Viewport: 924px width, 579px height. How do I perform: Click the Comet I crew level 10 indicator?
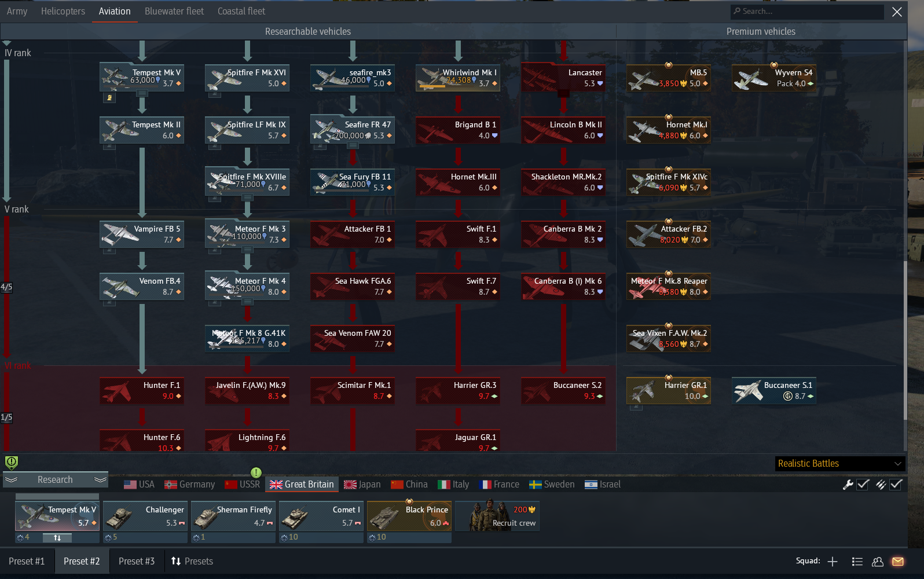point(289,537)
